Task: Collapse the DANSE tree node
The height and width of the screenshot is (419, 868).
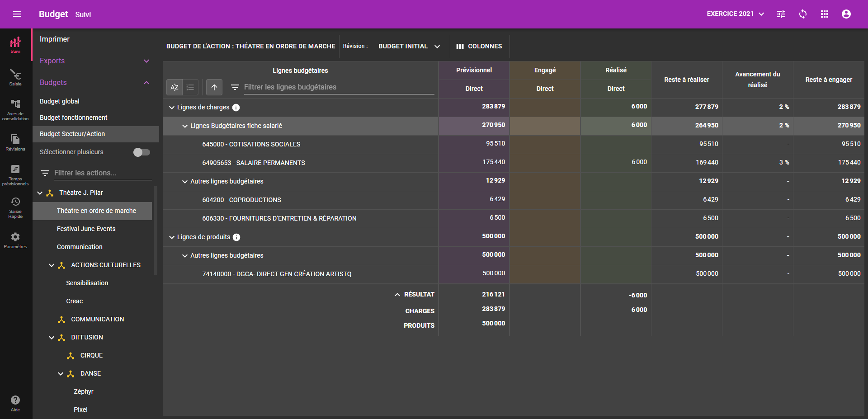Action: pyautogui.click(x=61, y=373)
